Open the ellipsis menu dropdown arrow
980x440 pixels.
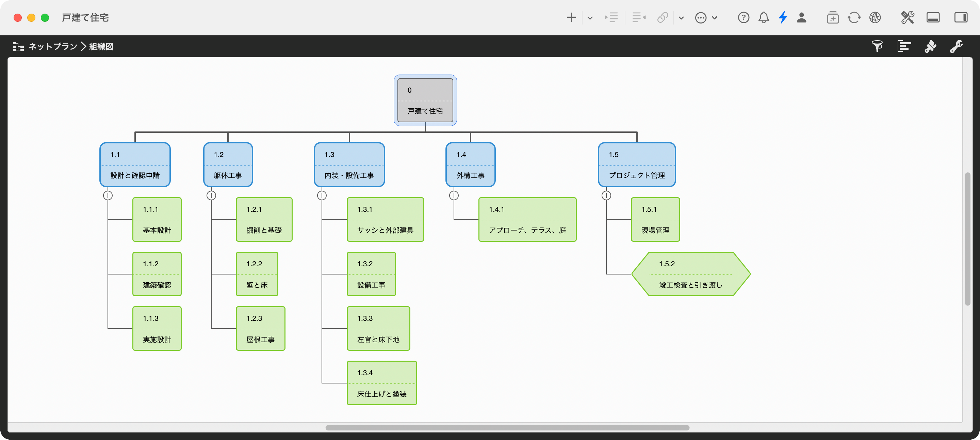click(715, 18)
